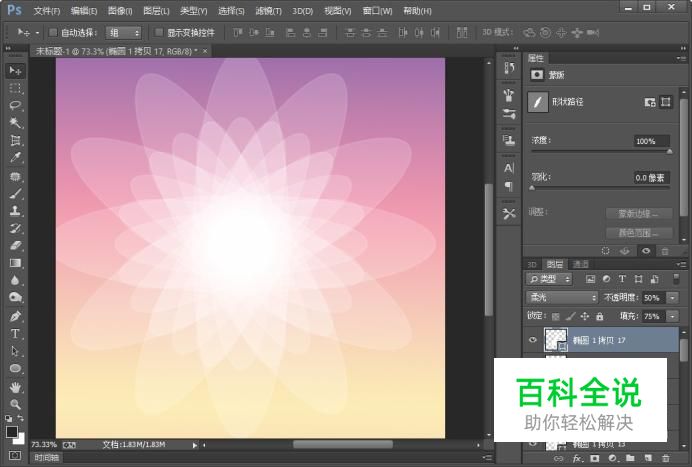Click the 浓度 100% input field

coord(651,141)
